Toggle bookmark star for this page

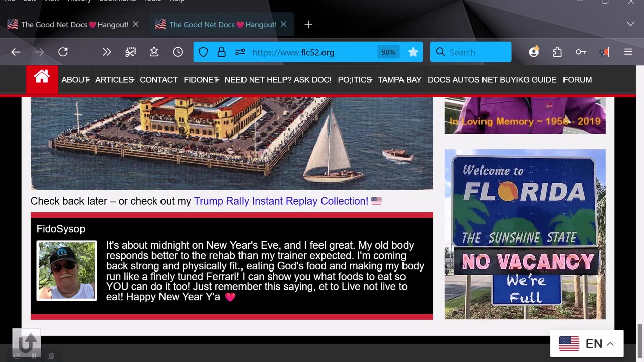[x=413, y=52]
